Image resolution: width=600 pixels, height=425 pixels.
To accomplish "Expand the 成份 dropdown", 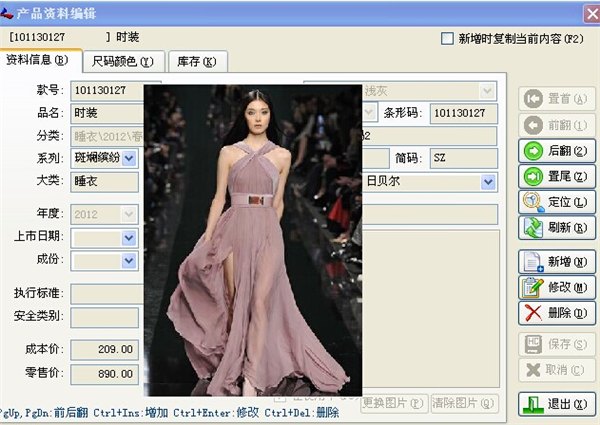I will click(x=129, y=261).
